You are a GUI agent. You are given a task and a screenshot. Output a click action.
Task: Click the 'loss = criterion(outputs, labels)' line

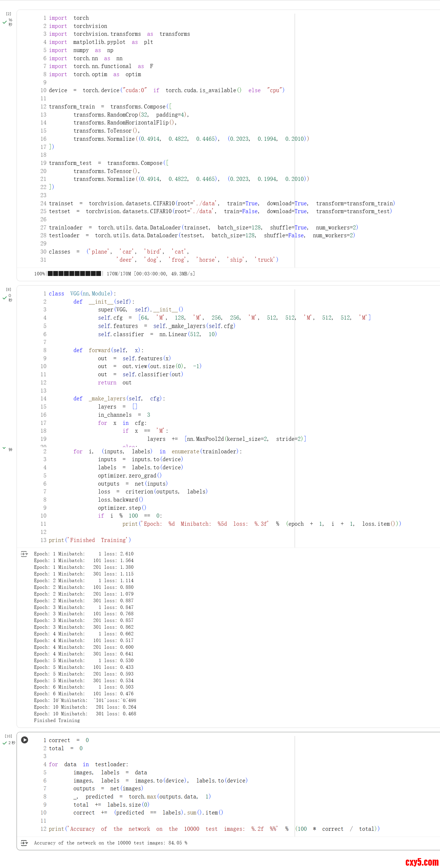coord(153,492)
